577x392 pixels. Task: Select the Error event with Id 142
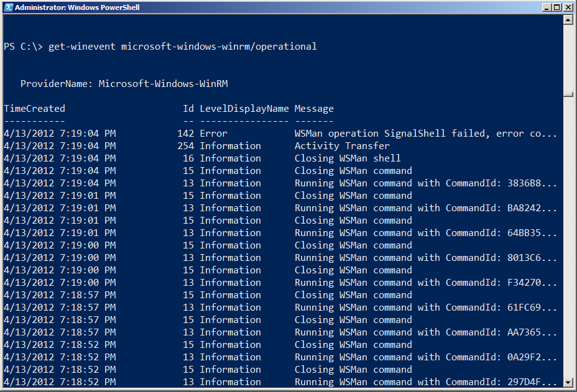[x=280, y=134]
